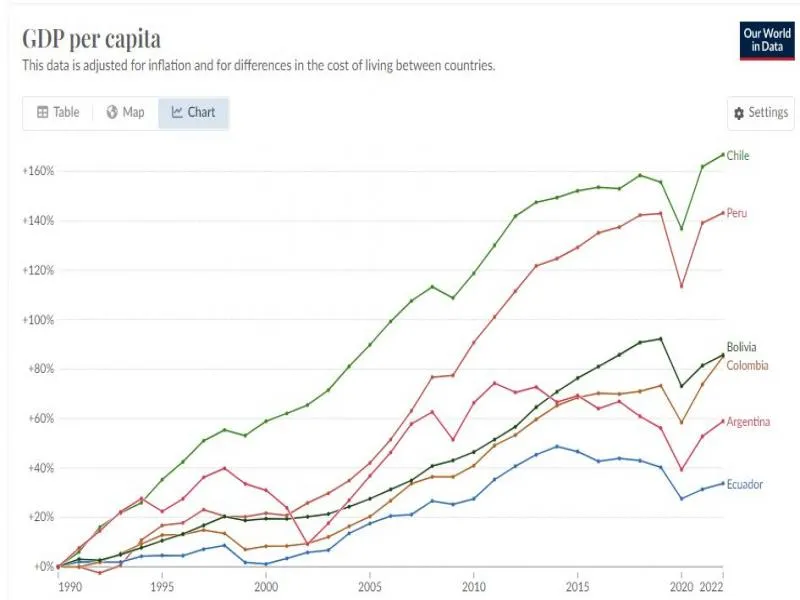Click the globe Map icon

tap(112, 113)
